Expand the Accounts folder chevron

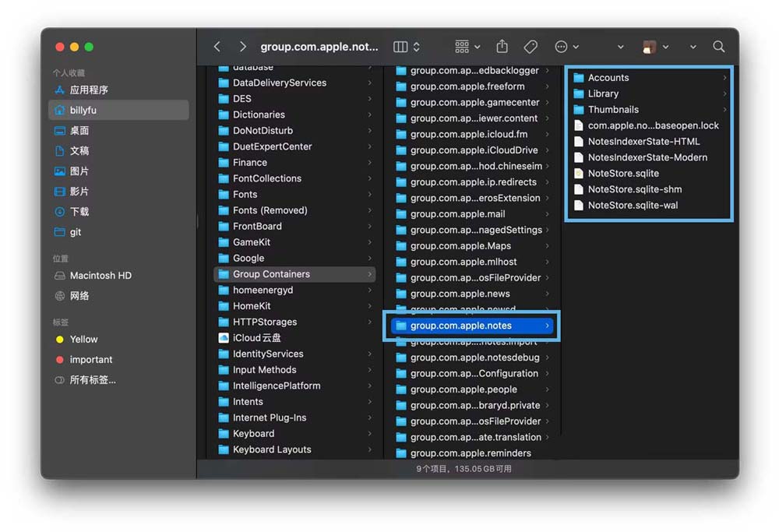724,78
